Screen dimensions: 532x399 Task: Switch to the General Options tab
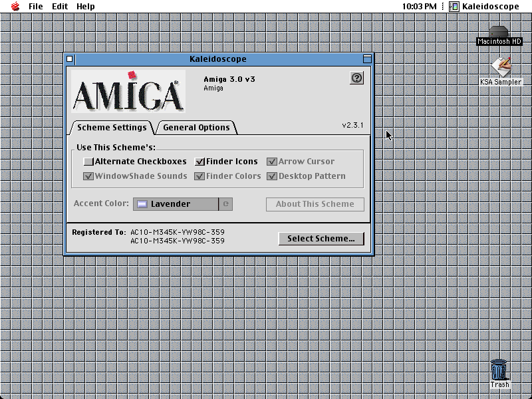coord(196,128)
